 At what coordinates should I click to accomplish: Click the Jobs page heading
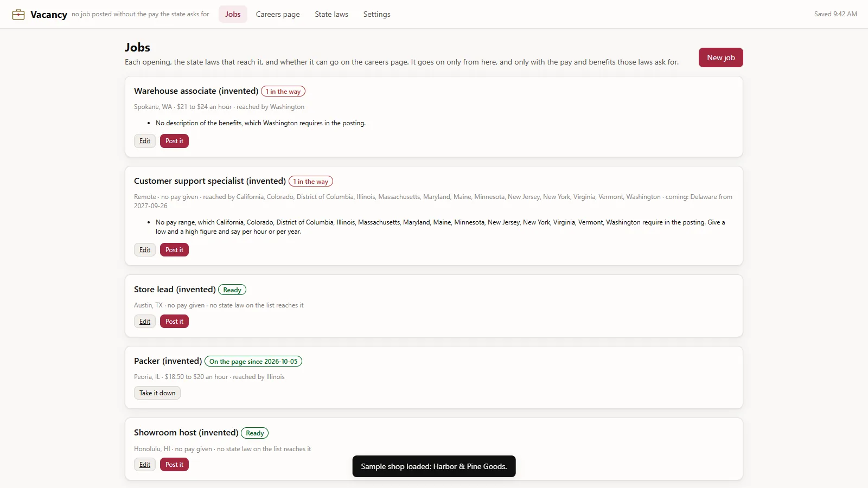coord(137,47)
